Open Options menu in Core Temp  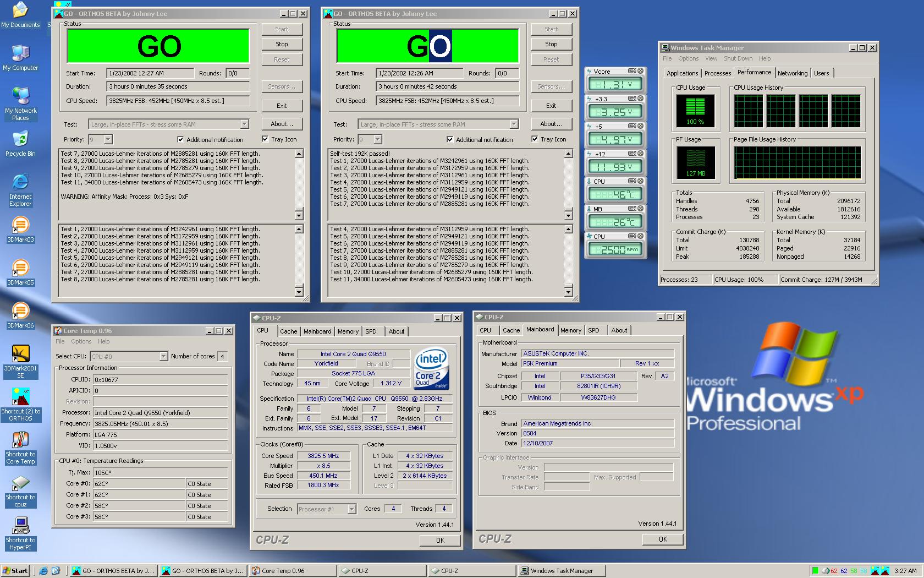81,341
